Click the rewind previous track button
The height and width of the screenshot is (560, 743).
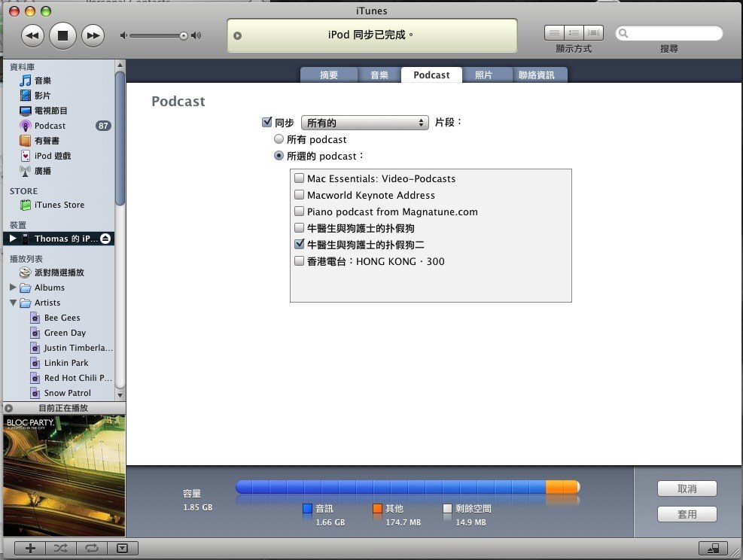pyautogui.click(x=32, y=35)
